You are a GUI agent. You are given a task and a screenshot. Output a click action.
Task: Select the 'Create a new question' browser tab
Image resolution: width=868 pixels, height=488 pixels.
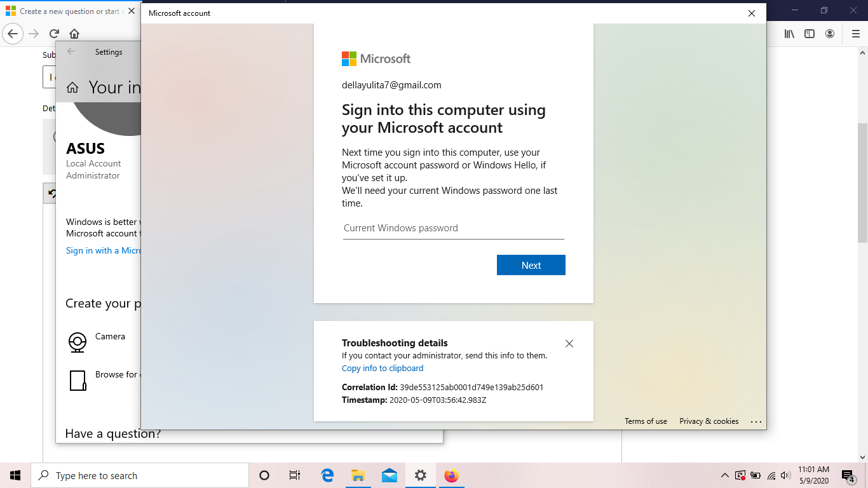(x=70, y=11)
